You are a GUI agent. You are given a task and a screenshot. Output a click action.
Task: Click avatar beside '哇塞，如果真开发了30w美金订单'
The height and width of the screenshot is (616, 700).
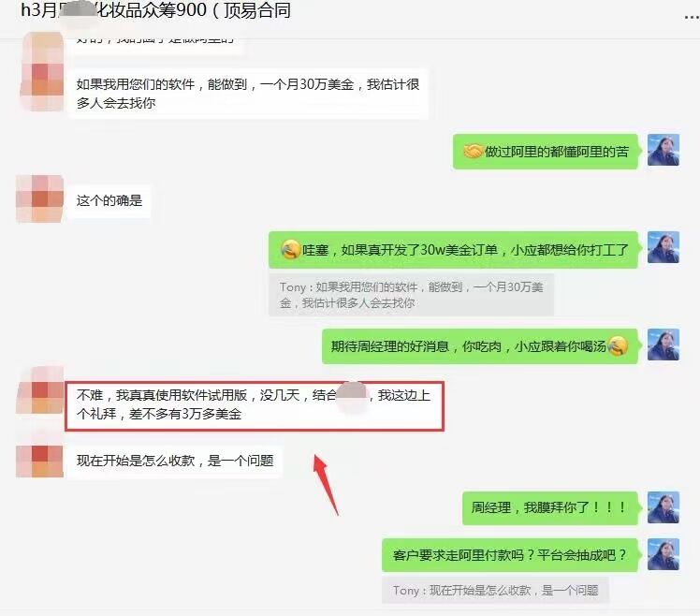click(664, 247)
